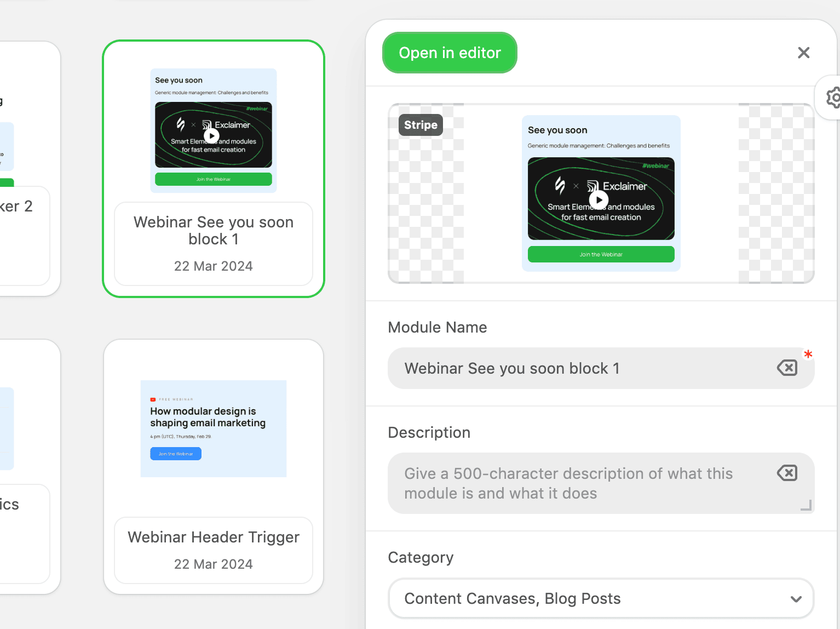The image size is (840, 629).
Task: Open settings via the gear icon
Action: coord(833,98)
